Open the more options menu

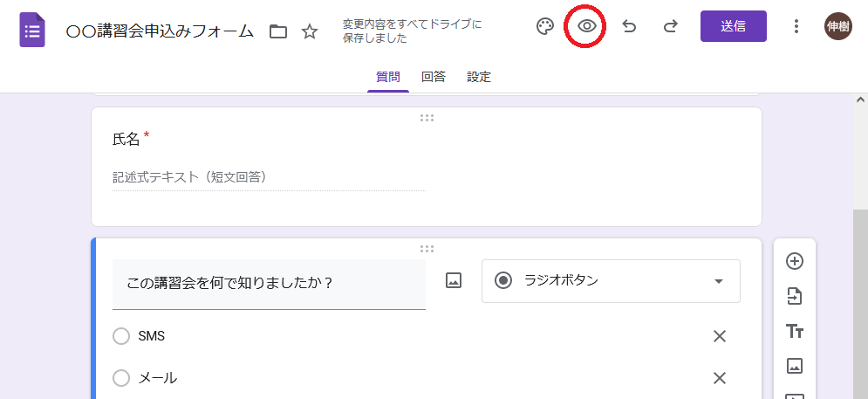click(796, 26)
